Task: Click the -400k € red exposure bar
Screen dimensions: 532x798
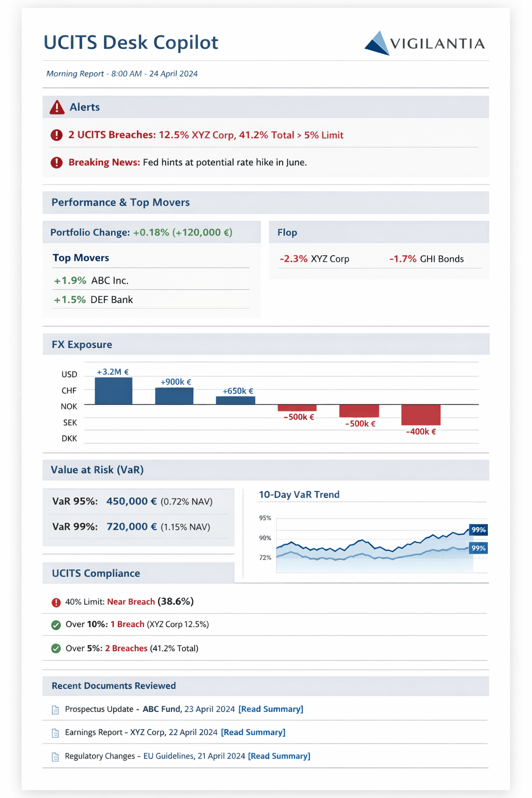Action: tap(421, 415)
